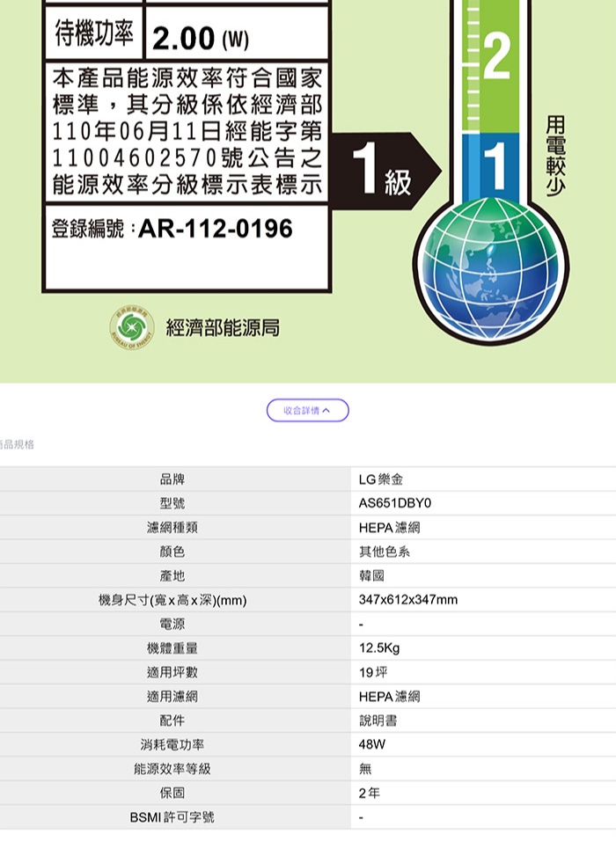The width and height of the screenshot is (616, 841).
Task: Click the warranty value 2 年
Action: [x=370, y=793]
